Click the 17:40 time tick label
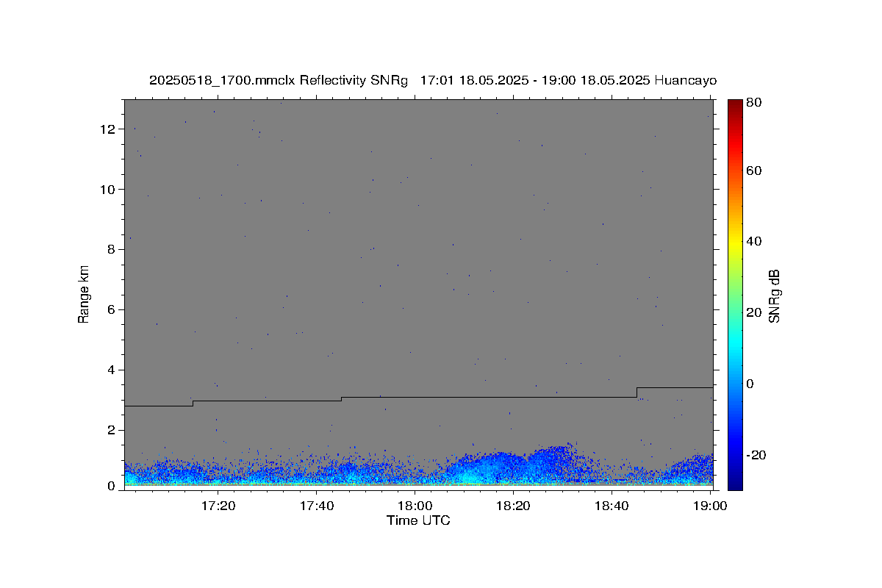Viewport: 882px width, 588px height. click(x=316, y=506)
